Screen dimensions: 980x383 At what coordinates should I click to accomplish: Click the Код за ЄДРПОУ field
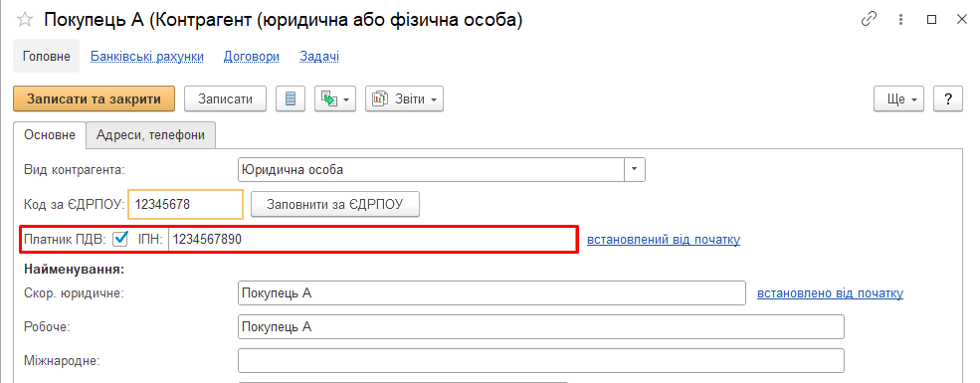pyautogui.click(x=186, y=204)
